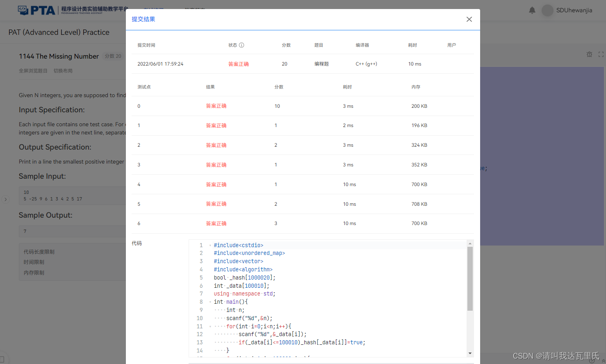
Task: Click 切换布局 link
Action: [x=63, y=71]
